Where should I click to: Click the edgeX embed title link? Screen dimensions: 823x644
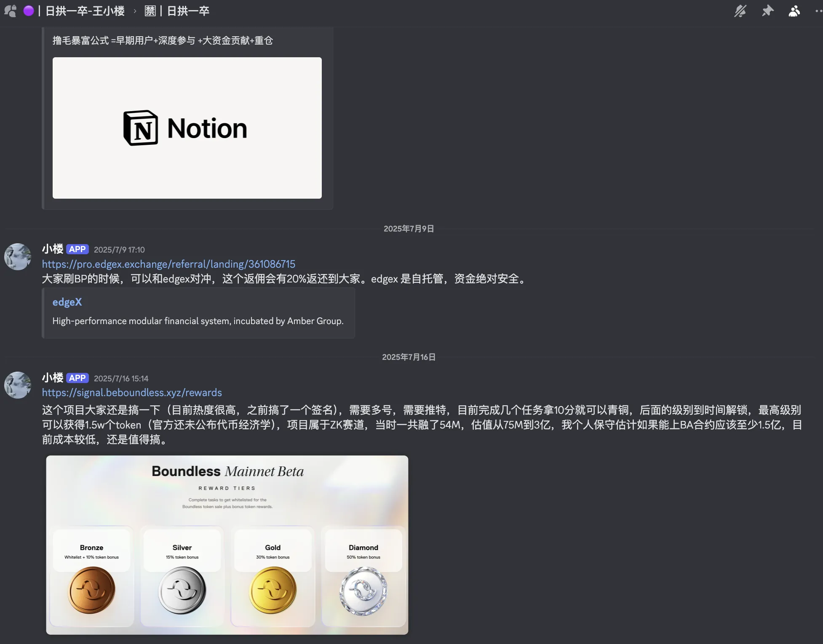click(67, 301)
